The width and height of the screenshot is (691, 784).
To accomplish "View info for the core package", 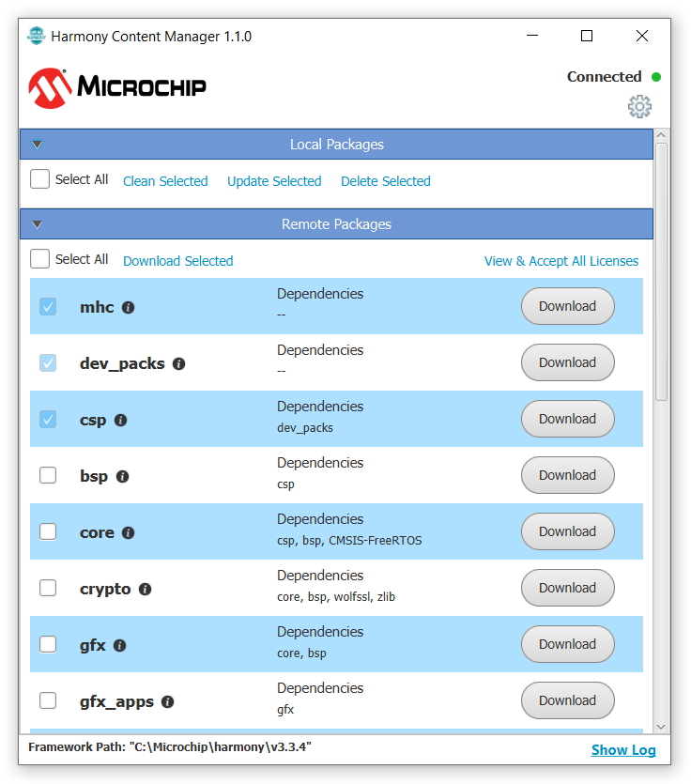I will click(x=129, y=532).
